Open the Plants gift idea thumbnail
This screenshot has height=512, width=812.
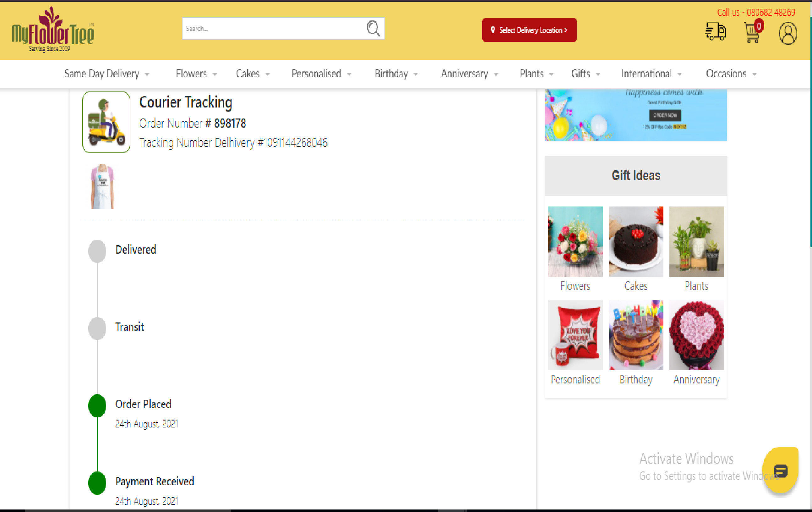(x=696, y=242)
